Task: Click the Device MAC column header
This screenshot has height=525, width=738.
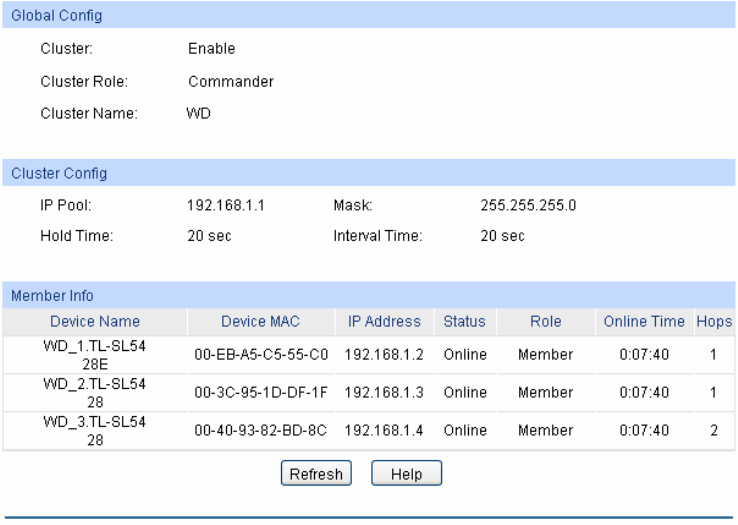Action: point(261,322)
